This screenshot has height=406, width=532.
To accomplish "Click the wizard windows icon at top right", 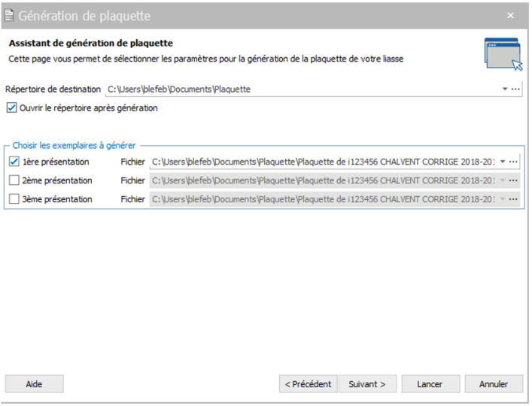I will point(503,54).
